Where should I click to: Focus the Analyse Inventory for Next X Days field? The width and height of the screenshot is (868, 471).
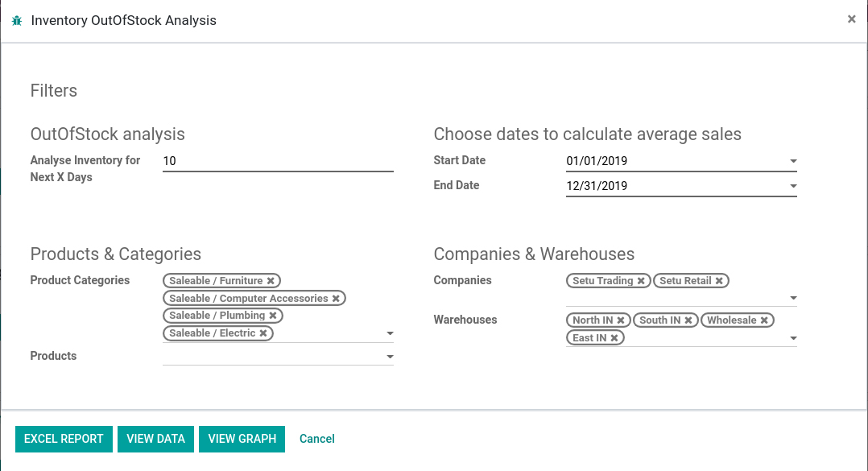pyautogui.click(x=278, y=161)
